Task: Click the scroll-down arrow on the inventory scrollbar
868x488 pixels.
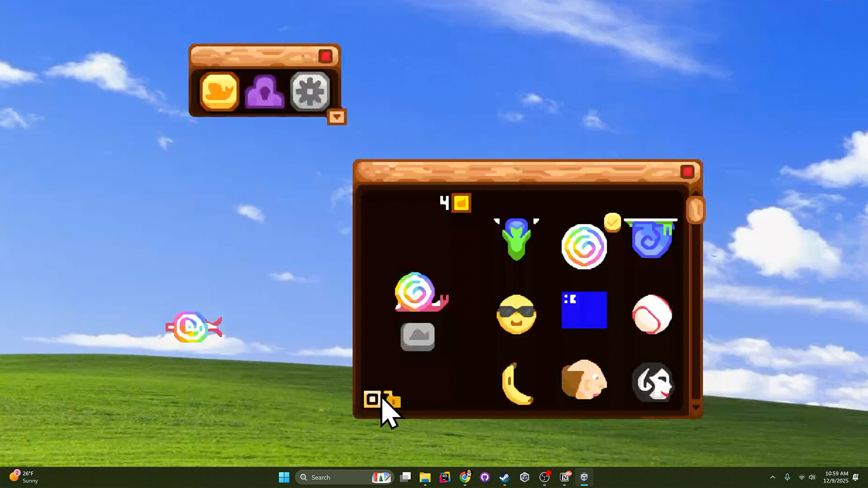Action: pyautogui.click(x=696, y=407)
